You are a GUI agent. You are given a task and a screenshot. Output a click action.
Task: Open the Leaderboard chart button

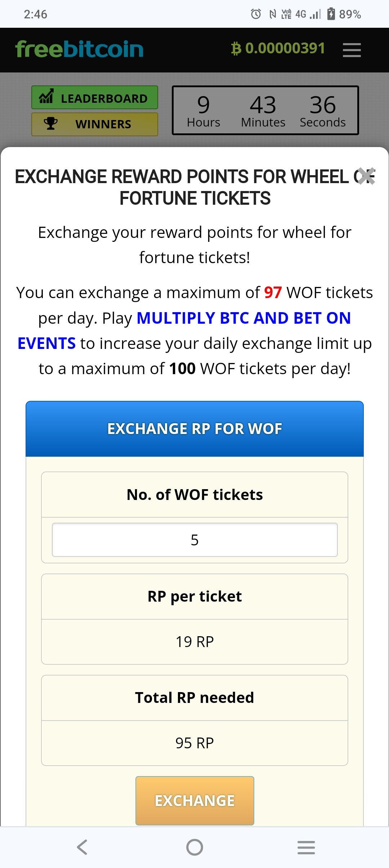[x=95, y=97]
